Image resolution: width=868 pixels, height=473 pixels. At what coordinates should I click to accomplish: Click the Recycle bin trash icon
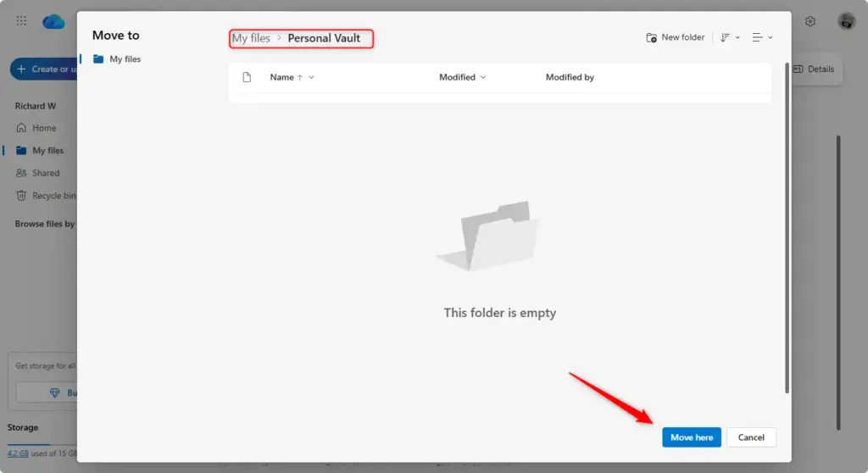pos(21,196)
